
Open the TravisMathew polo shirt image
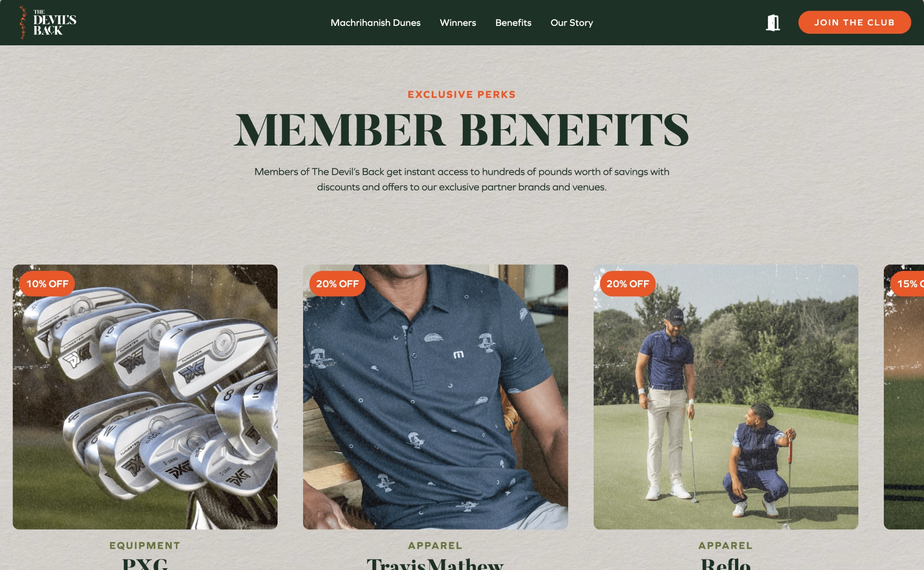point(436,397)
